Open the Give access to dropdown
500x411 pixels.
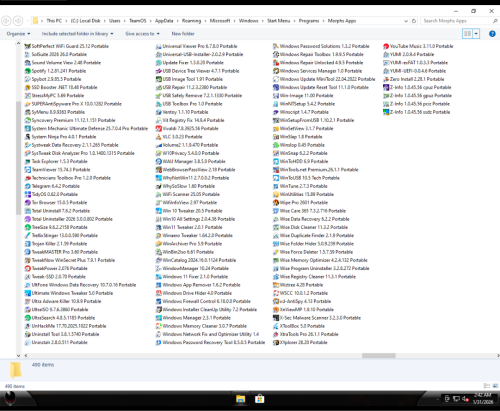click(142, 34)
